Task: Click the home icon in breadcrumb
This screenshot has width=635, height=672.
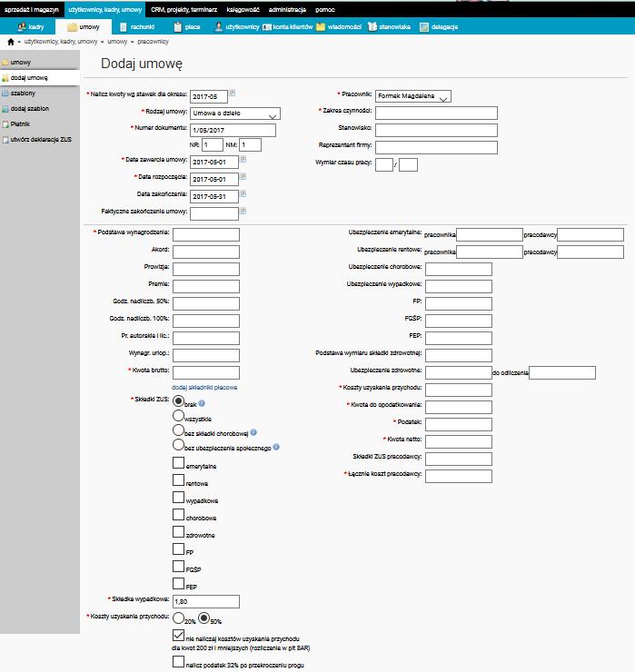Action: click(11, 42)
